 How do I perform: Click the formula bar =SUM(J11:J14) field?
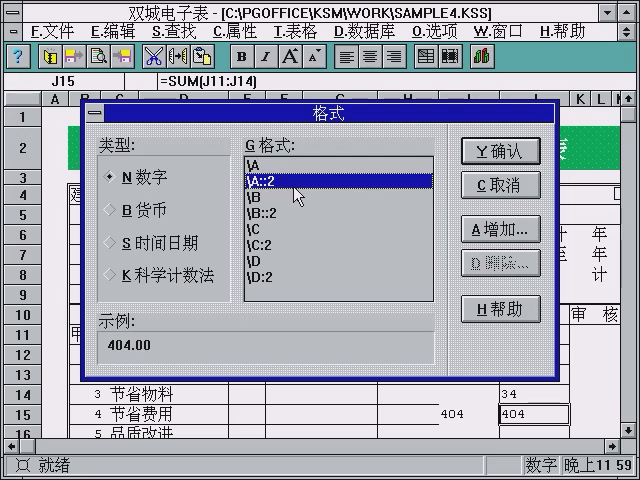click(x=396, y=81)
